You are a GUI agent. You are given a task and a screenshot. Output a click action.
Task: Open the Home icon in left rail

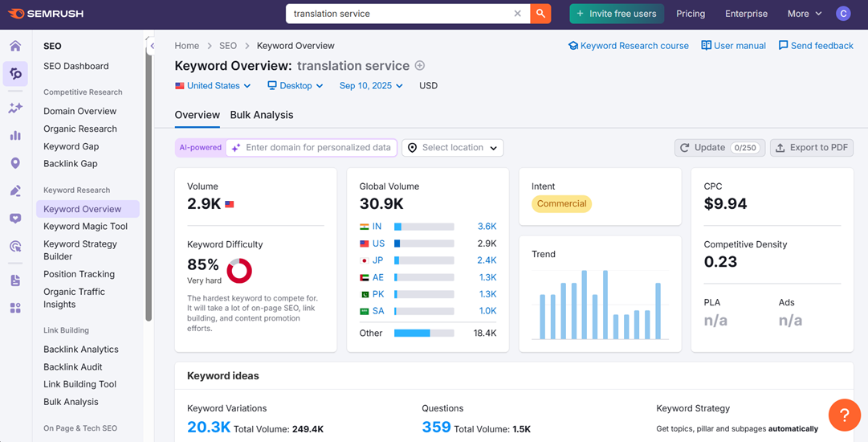[15, 46]
